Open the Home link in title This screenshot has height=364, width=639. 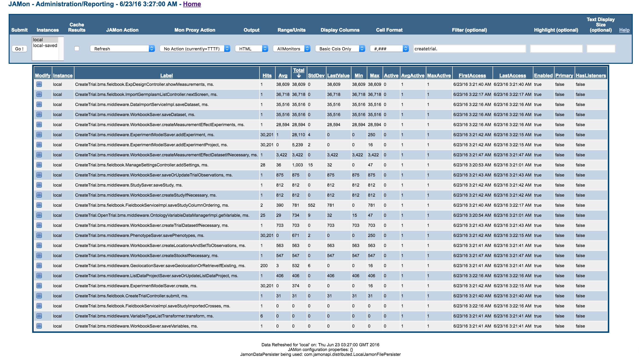192,4
